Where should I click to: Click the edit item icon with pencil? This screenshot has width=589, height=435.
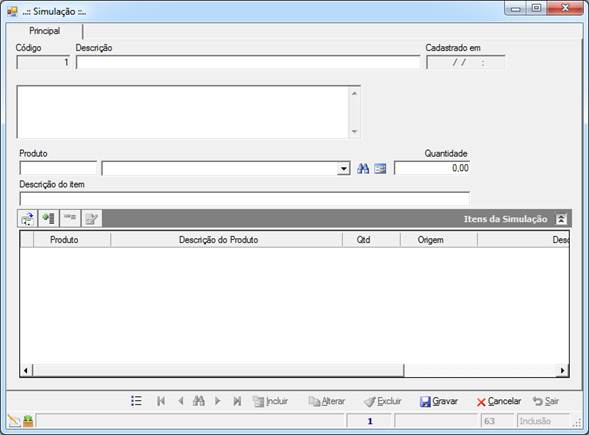click(92, 219)
